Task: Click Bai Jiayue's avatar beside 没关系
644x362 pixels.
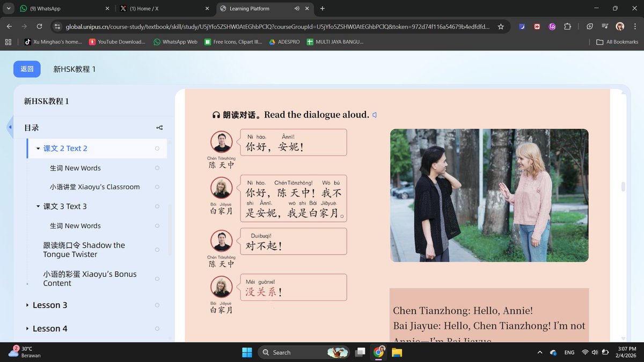Action: [221, 287]
